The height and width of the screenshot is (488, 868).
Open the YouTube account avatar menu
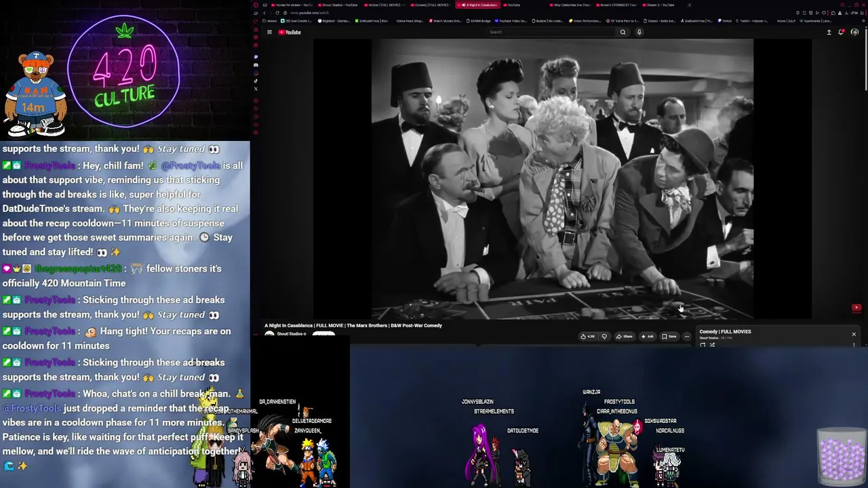[854, 32]
